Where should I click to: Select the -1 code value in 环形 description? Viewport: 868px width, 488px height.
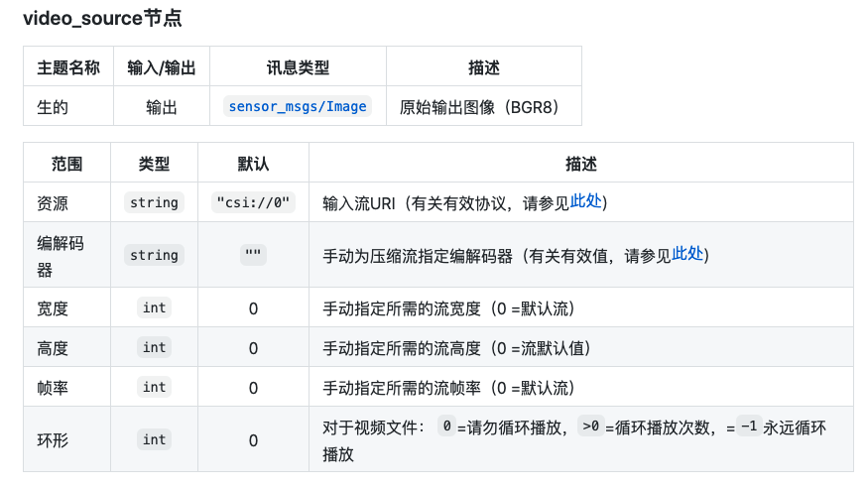point(749,427)
